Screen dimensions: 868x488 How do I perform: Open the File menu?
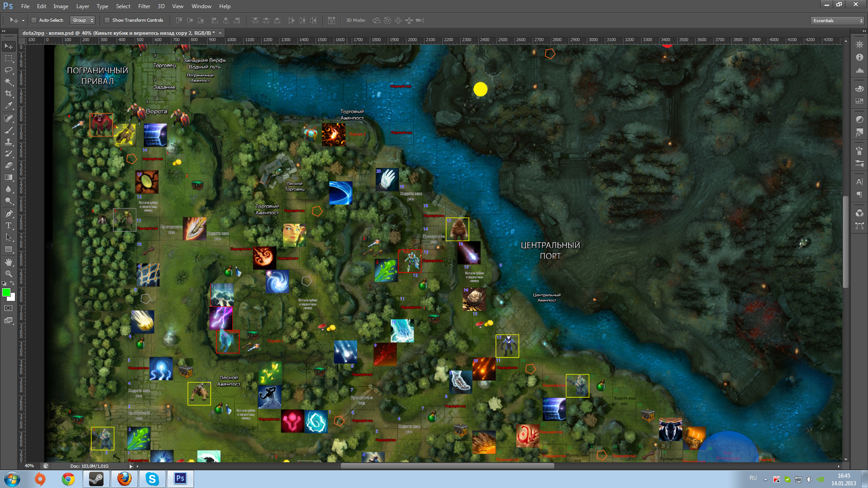pyautogui.click(x=25, y=6)
